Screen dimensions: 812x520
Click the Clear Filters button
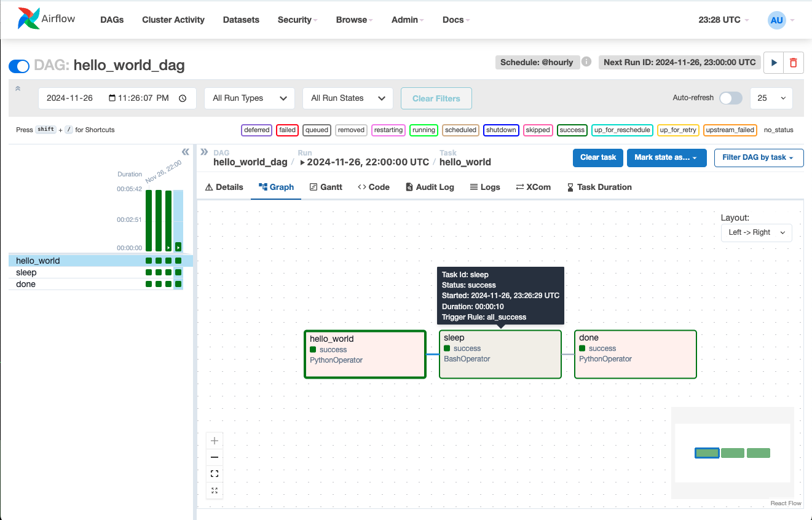pos(436,98)
